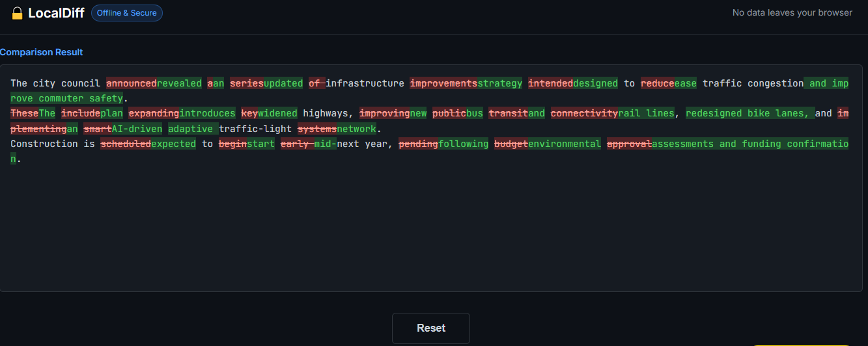
Task: Click the deleted word 'smart'
Action: (x=98, y=128)
